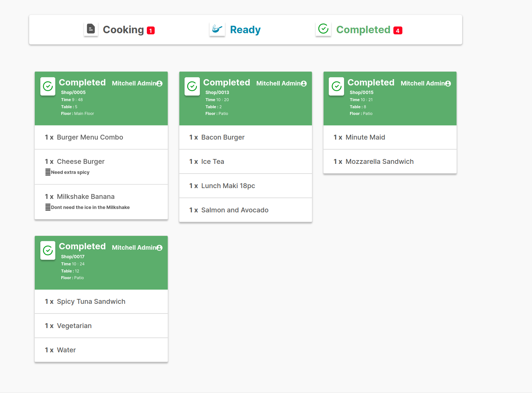The width and height of the screenshot is (532, 393).
Task: Click Mitchell Admin on Shop/0017 card
Action: (x=134, y=247)
